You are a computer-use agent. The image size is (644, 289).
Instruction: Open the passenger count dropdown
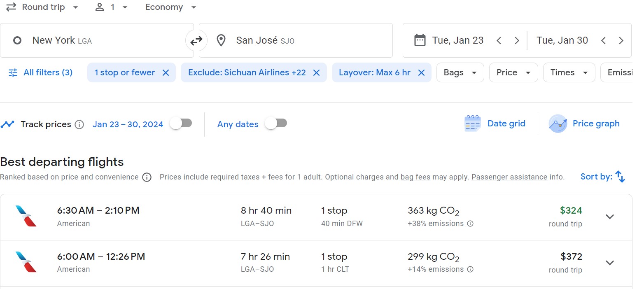[112, 7]
